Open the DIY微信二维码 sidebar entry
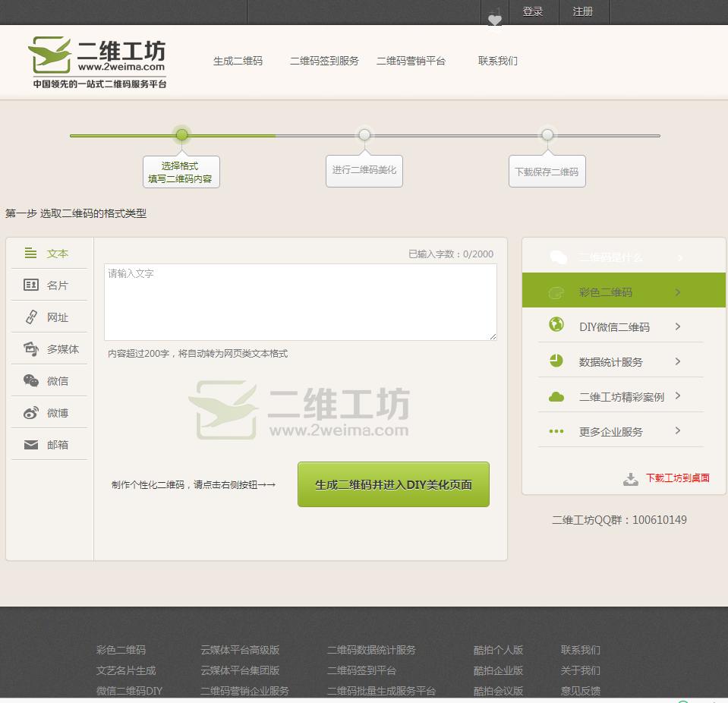The height and width of the screenshot is (703, 728). point(621,326)
